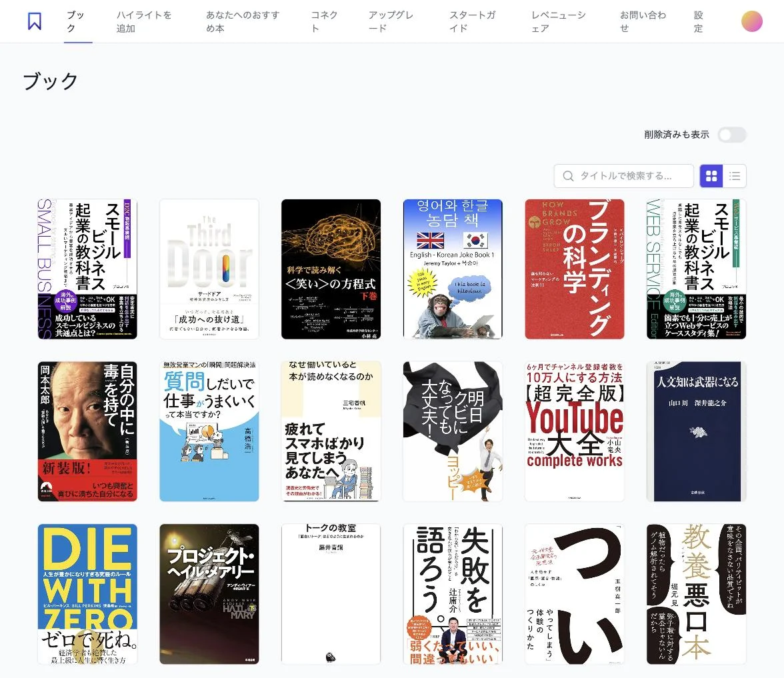Open プロジェクト・ヘイル・メアリー book cover

tap(209, 594)
